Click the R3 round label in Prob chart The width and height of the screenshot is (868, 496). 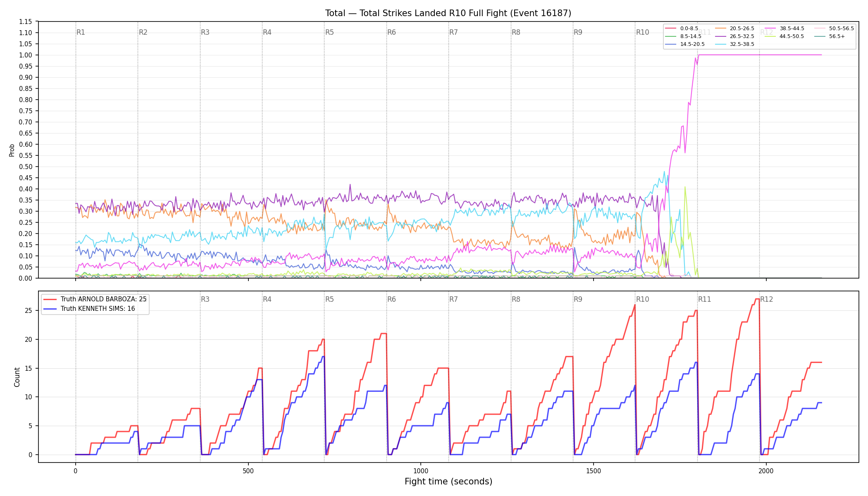point(205,32)
